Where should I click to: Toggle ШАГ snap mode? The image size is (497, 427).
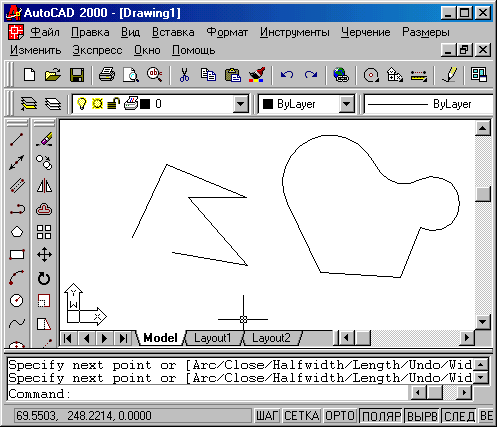pyautogui.click(x=267, y=416)
